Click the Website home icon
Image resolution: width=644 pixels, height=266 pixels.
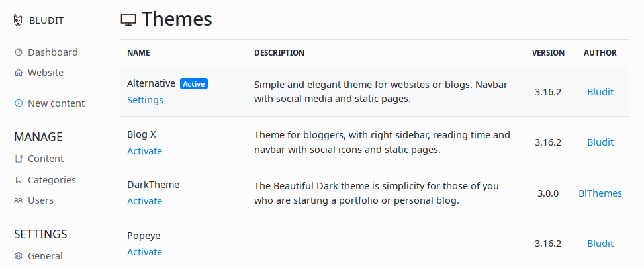tap(19, 73)
